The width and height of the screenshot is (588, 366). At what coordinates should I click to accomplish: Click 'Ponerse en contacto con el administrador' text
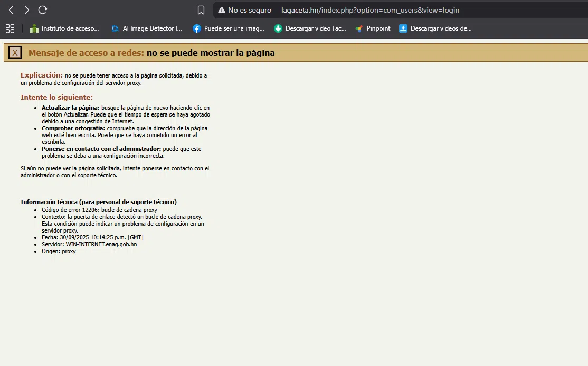click(101, 149)
